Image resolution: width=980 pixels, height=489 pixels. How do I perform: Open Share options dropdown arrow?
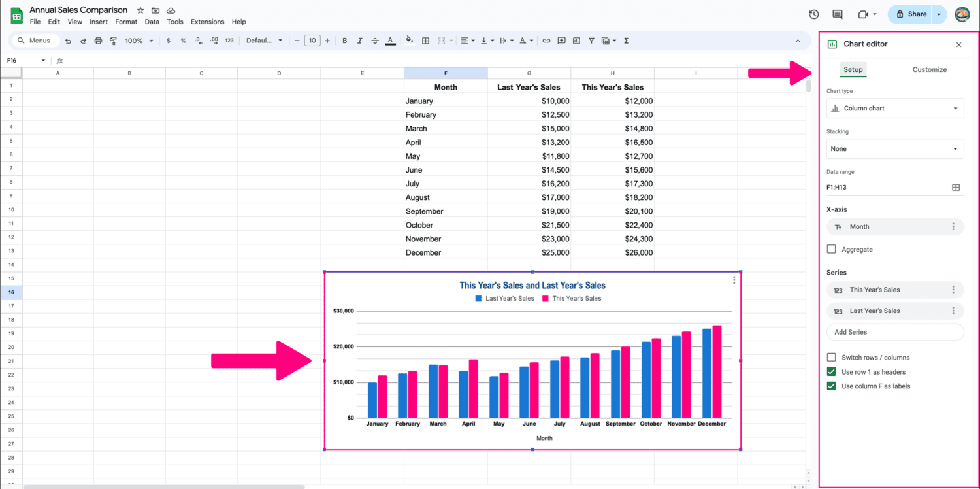[939, 14]
